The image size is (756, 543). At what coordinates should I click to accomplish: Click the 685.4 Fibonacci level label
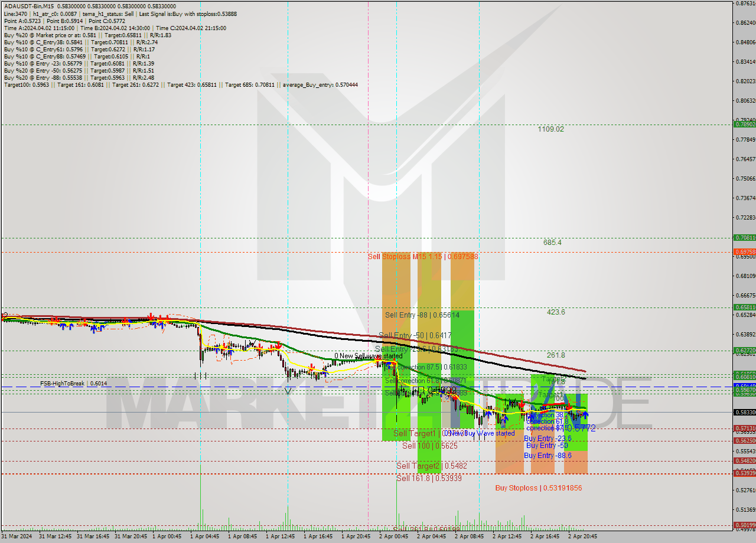pos(552,242)
